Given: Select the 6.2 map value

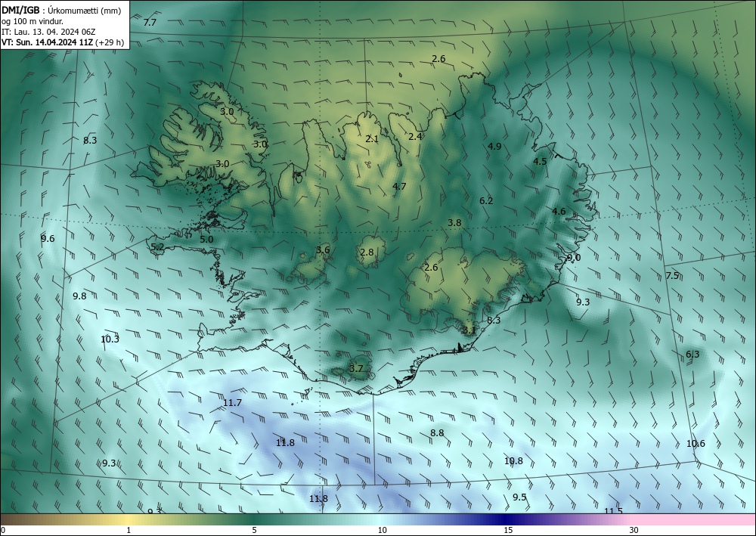Looking at the screenshot, I should 486,200.
